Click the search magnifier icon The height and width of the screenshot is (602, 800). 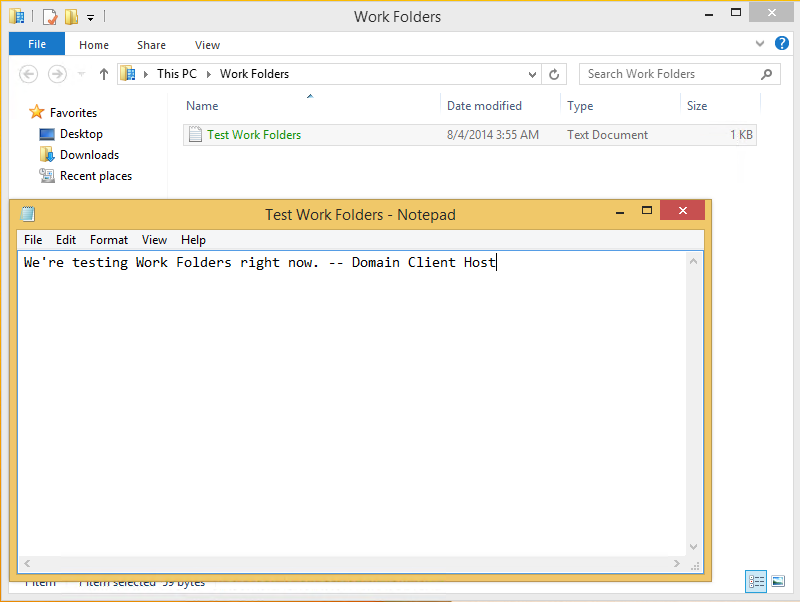click(x=766, y=74)
